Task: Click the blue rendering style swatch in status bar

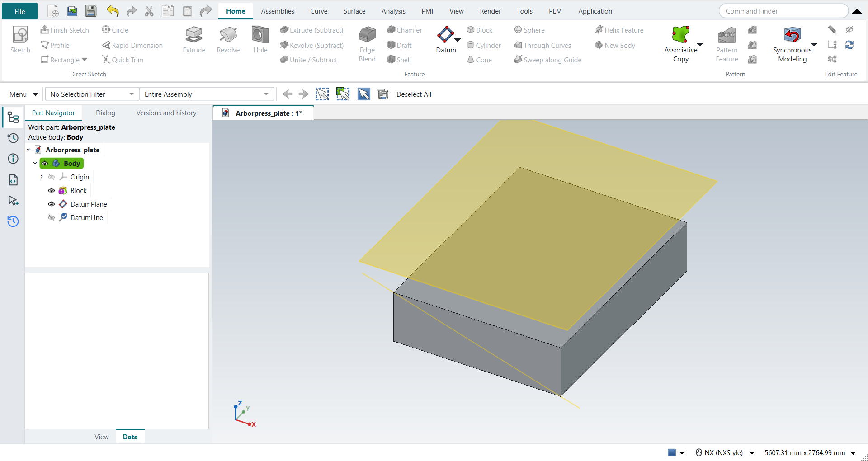Action: coord(672,452)
